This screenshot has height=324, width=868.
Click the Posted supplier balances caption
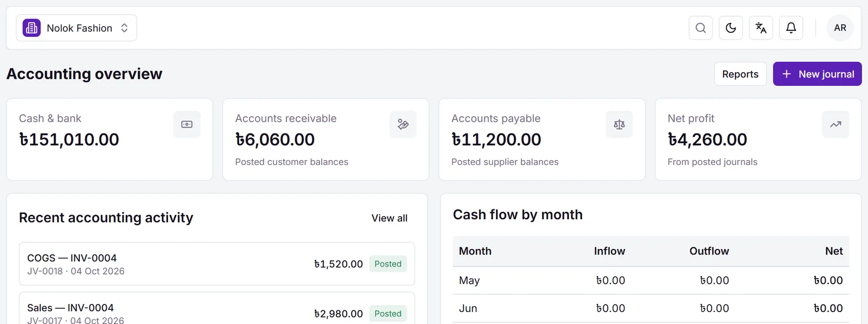tap(505, 162)
